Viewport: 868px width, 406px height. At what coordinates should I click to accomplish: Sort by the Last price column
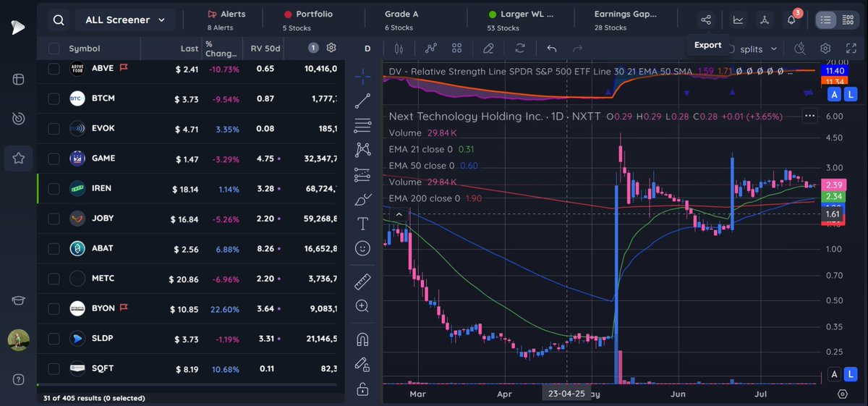coord(189,48)
